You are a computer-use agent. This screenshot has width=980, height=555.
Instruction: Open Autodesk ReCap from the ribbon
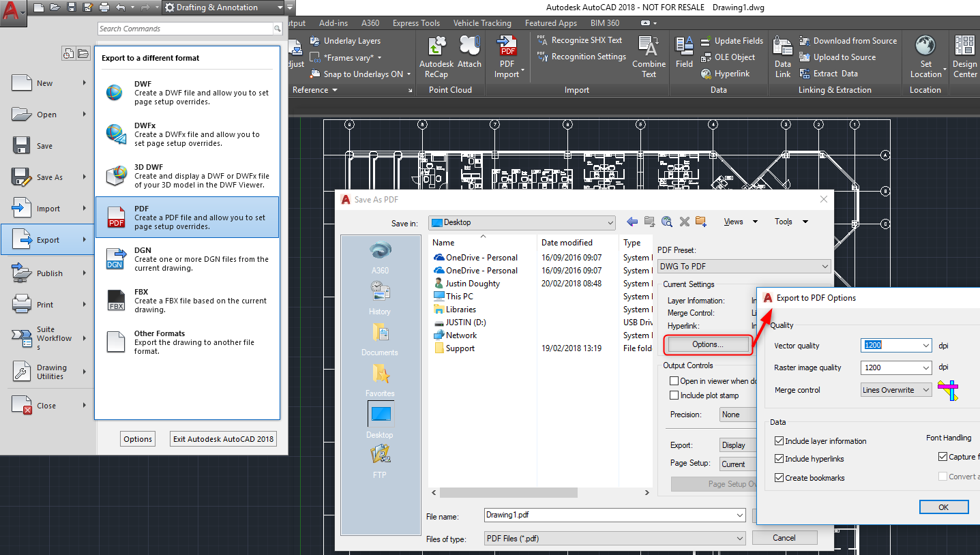coord(436,57)
